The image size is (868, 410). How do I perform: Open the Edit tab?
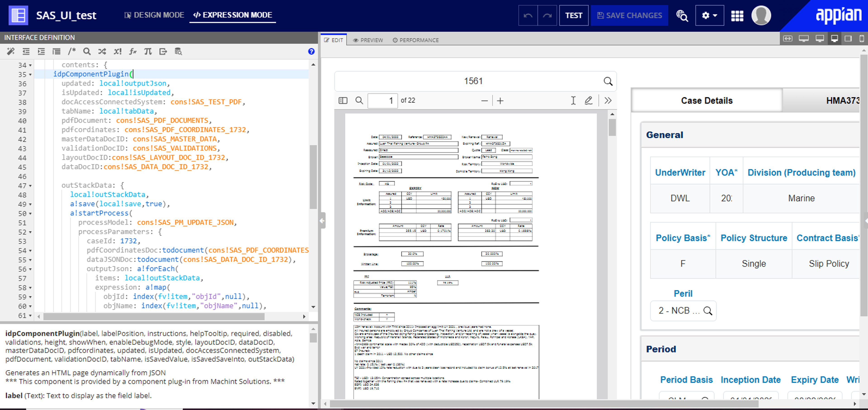coord(334,40)
